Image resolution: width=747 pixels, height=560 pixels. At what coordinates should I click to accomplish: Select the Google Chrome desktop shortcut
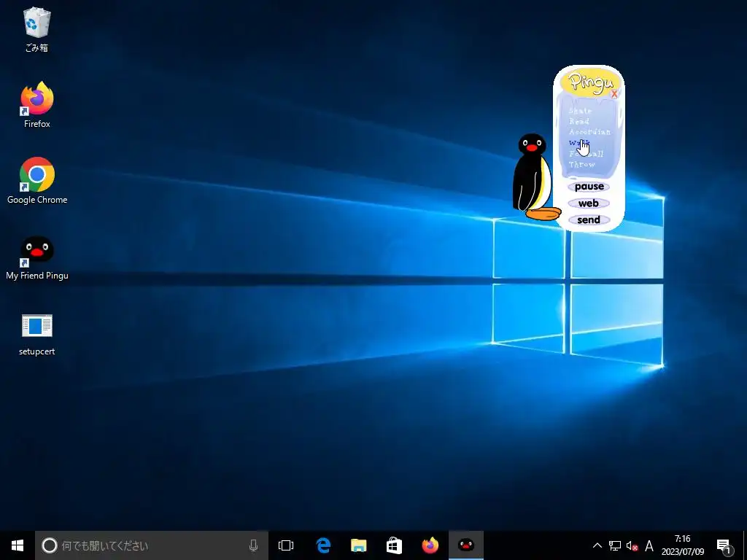pyautogui.click(x=37, y=181)
